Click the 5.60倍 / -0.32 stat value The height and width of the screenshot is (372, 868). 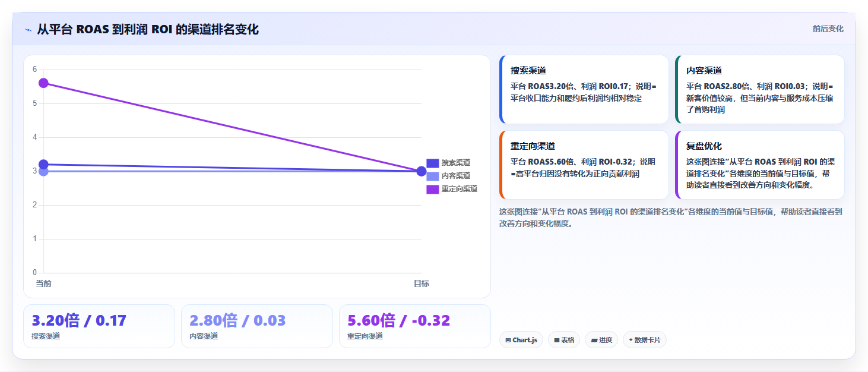(398, 321)
